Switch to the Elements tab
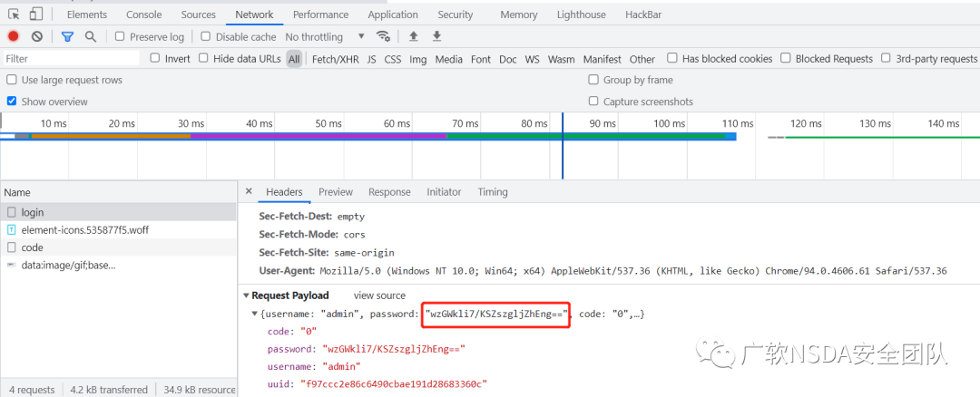Image resolution: width=980 pixels, height=397 pixels. tap(87, 15)
